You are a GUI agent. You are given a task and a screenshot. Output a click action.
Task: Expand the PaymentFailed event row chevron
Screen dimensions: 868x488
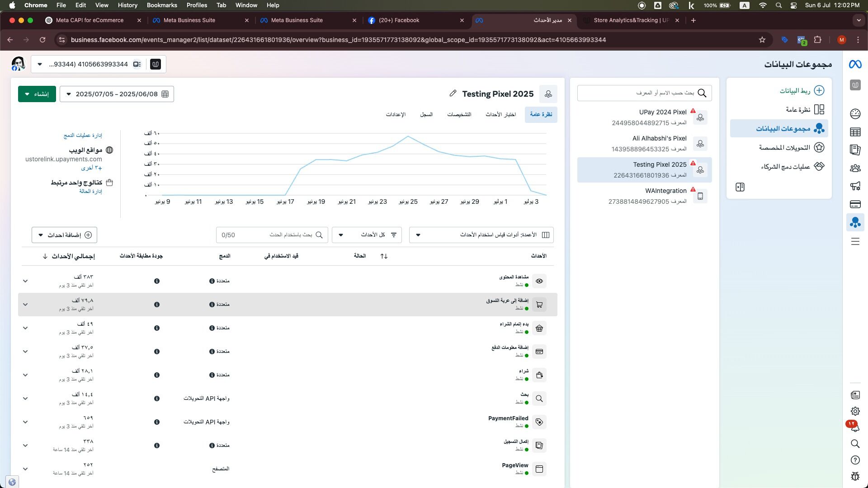click(25, 422)
